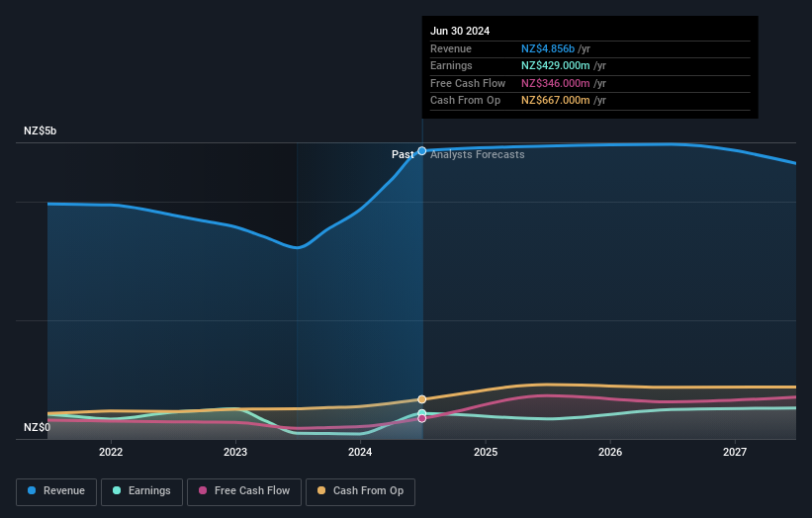The height and width of the screenshot is (518, 812).
Task: Toggle the Earnings legend button
Action: click(x=141, y=491)
